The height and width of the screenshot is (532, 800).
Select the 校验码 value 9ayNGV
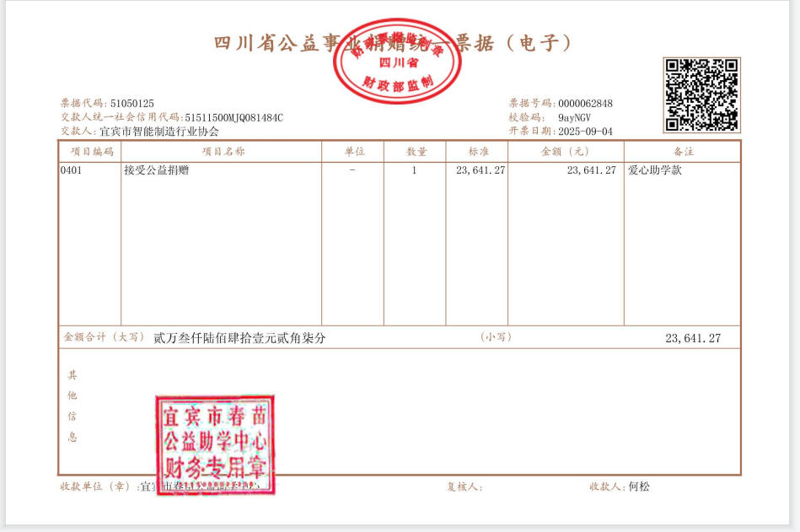tap(574, 118)
